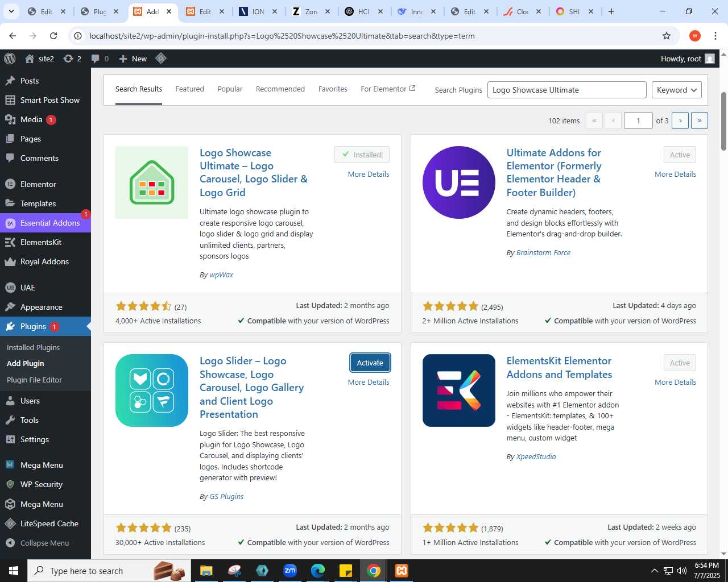Viewport: 728px width, 582px height.
Task: Open Royal Addons menu
Action: tap(45, 261)
